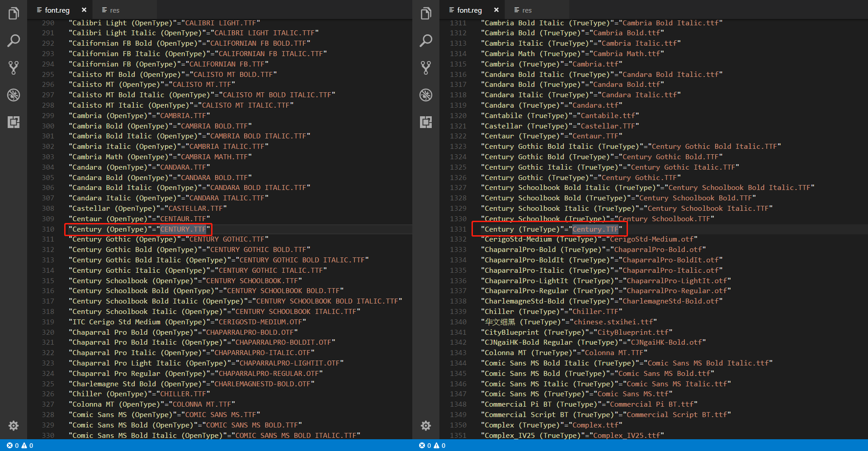The image size is (868, 451).
Task: Open Debug view in right window activity bar
Action: click(x=426, y=95)
